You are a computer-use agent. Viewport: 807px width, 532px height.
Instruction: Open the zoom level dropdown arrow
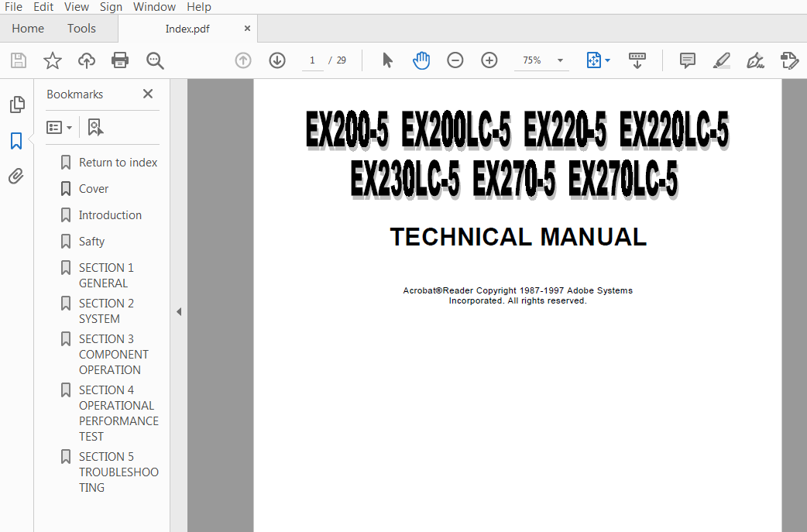tap(560, 60)
